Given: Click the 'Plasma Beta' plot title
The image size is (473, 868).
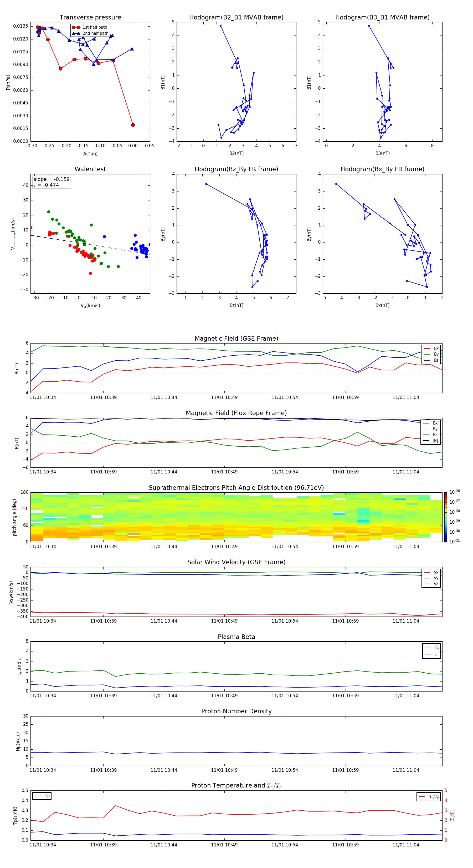Looking at the screenshot, I should (x=236, y=637).
